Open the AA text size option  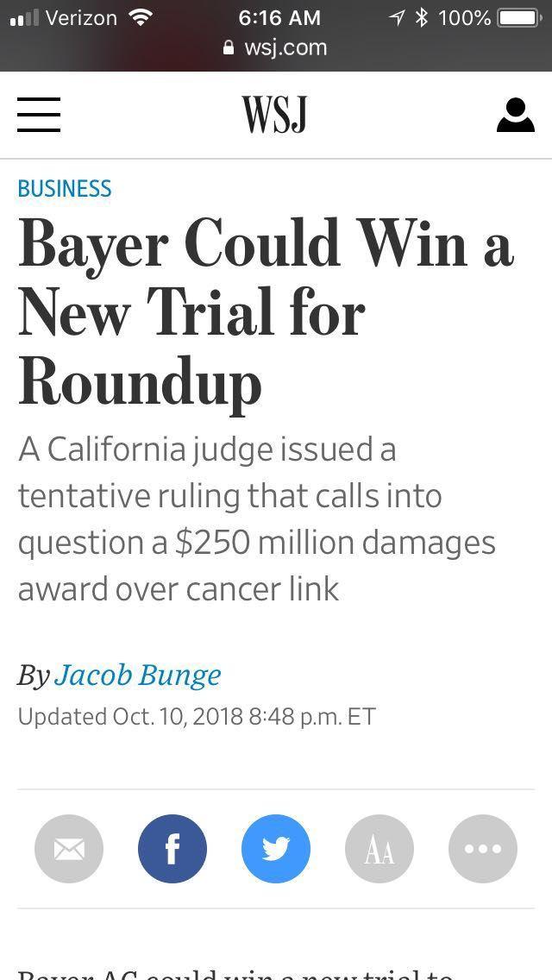click(379, 849)
